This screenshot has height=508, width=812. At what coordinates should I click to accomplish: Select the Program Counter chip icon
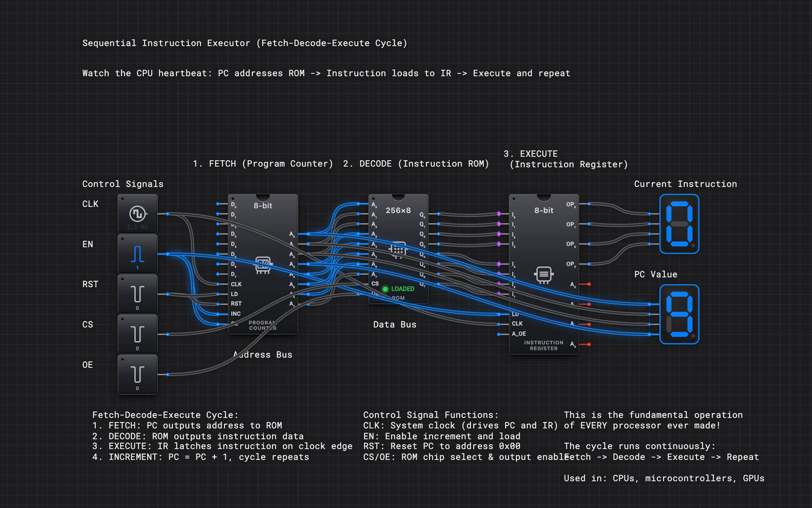[x=263, y=265]
